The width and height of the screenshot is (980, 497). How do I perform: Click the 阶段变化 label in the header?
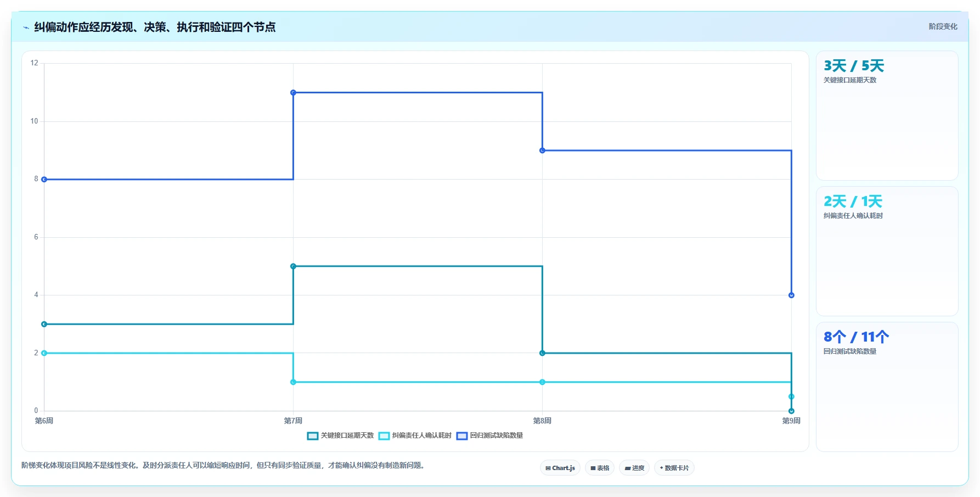click(943, 26)
